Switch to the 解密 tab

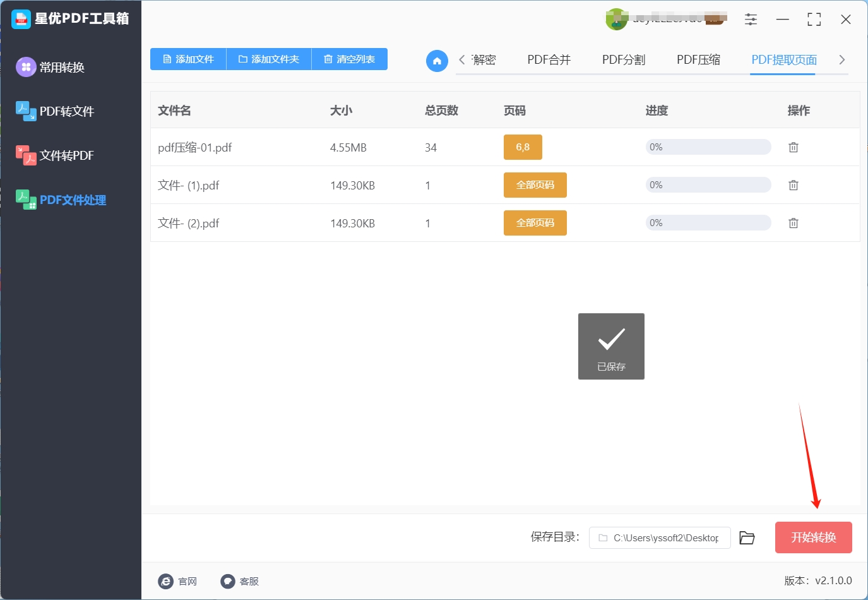pos(484,60)
